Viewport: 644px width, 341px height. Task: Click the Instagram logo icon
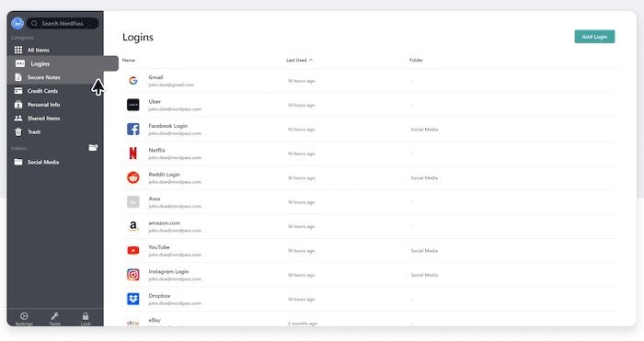(133, 275)
